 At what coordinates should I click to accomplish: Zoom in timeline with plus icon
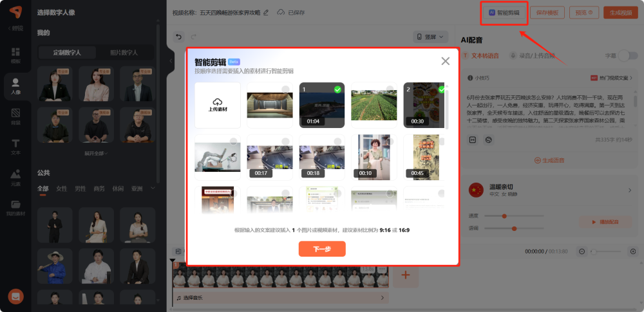click(x=633, y=252)
